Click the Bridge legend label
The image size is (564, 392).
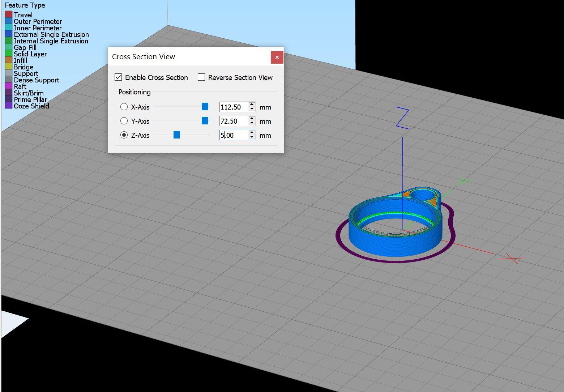point(23,67)
